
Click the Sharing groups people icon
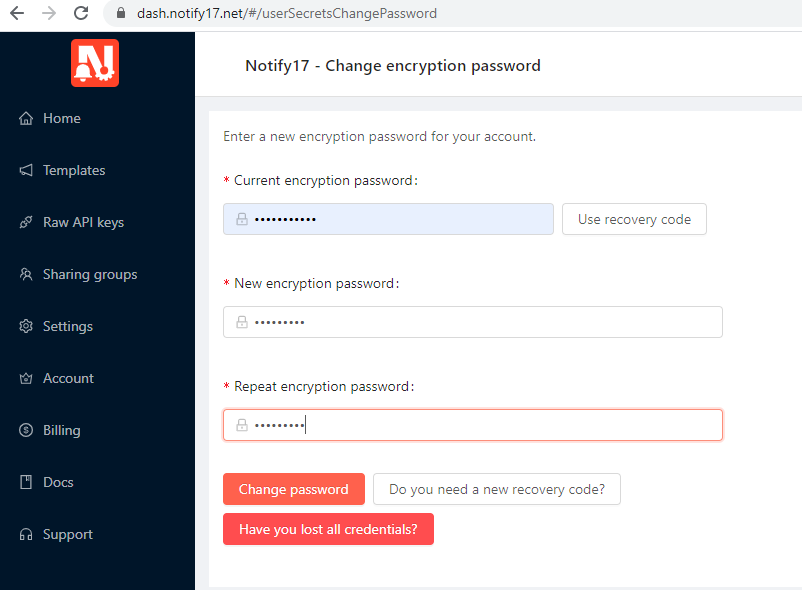click(x=26, y=274)
